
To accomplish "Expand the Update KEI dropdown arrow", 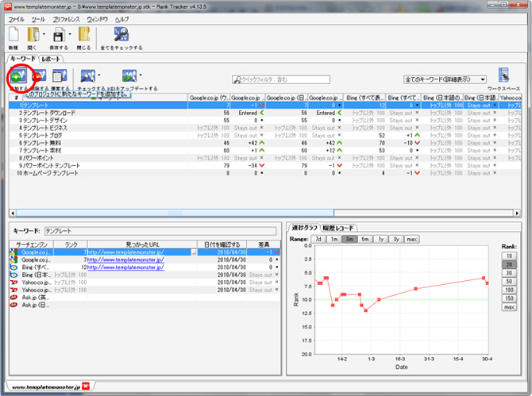I will pyautogui.click(x=141, y=75).
